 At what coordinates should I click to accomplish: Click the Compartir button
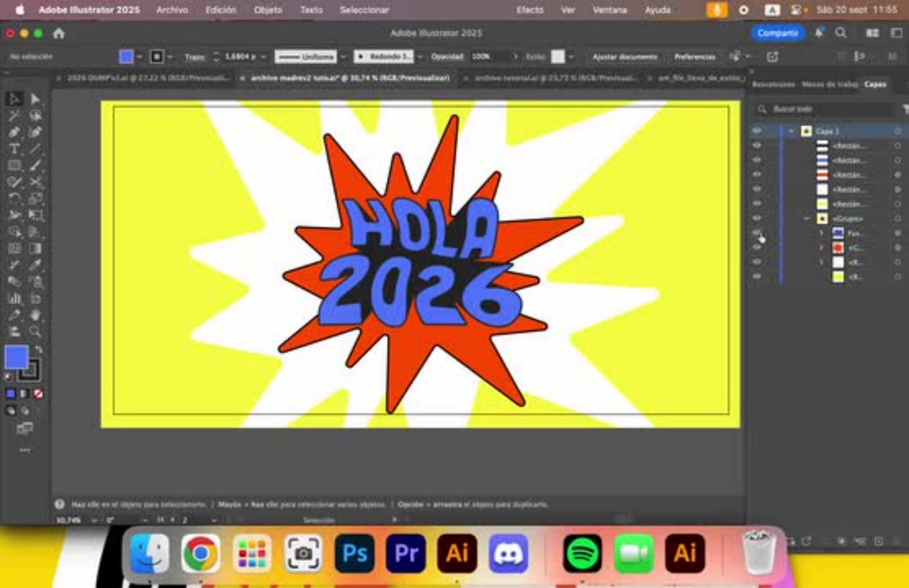pos(777,33)
